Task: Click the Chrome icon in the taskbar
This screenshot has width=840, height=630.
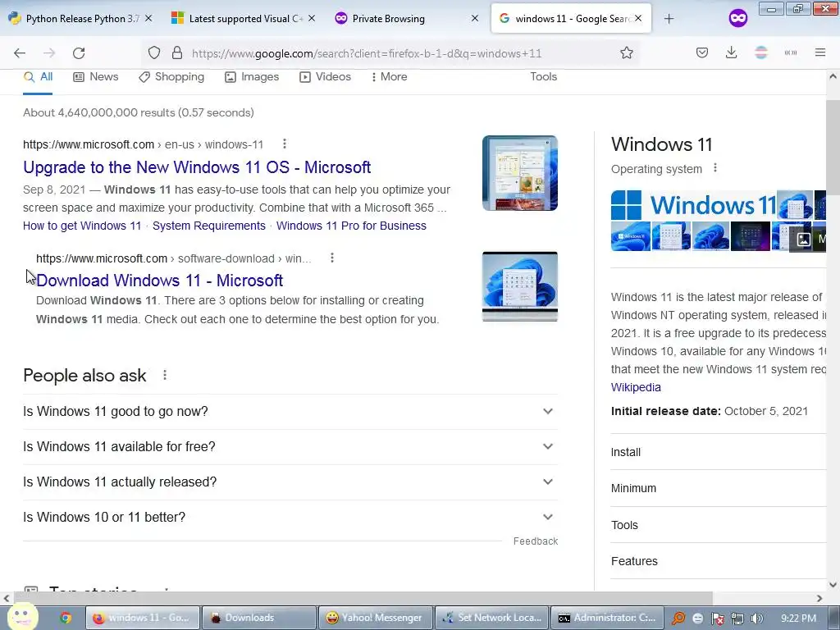Action: pyautogui.click(x=66, y=618)
